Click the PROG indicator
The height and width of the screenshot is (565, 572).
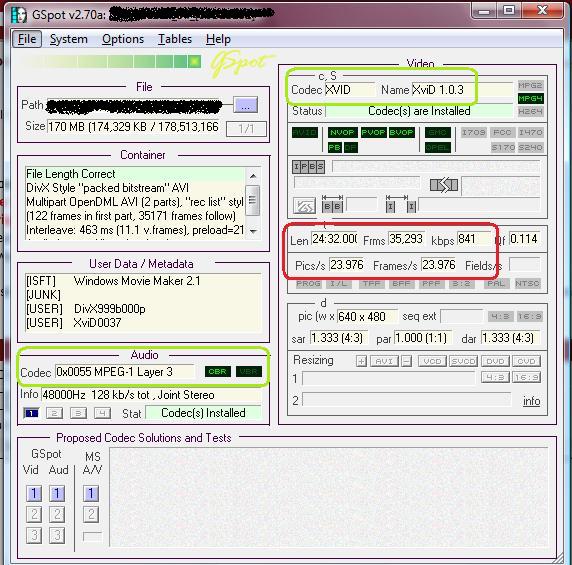[308, 283]
